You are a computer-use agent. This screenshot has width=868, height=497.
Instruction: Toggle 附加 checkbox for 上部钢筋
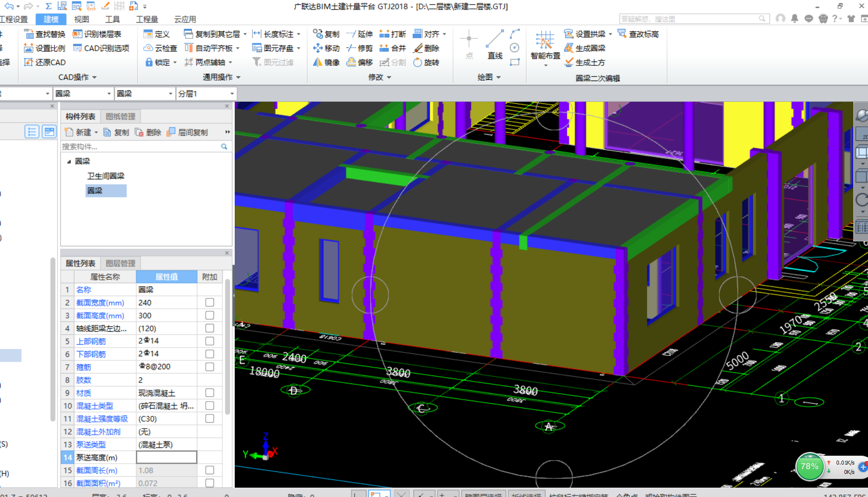210,341
